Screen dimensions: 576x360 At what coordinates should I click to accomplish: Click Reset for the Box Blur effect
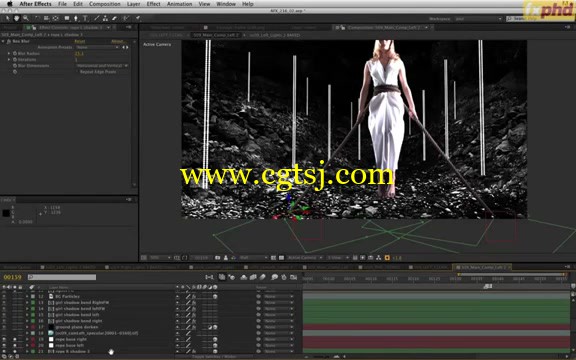point(80,42)
